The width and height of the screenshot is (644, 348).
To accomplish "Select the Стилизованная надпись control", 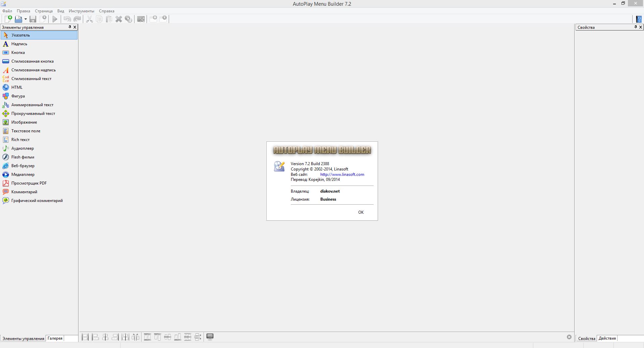I will pyautogui.click(x=39, y=70).
